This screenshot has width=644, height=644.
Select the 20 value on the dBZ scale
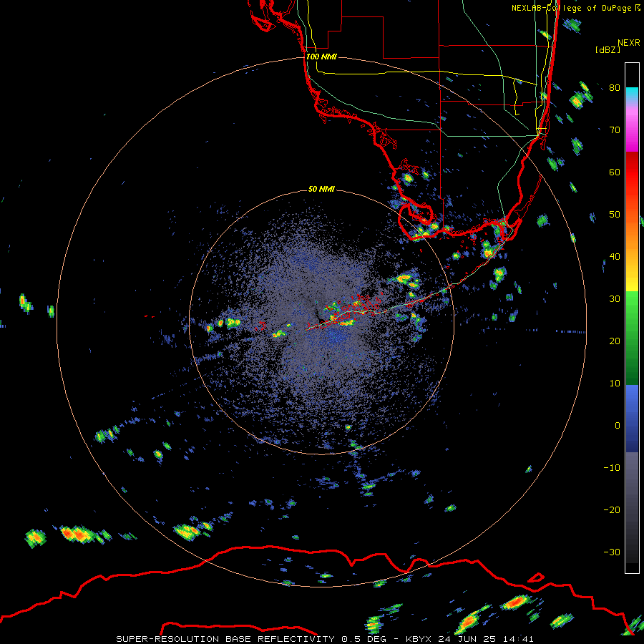click(x=615, y=341)
